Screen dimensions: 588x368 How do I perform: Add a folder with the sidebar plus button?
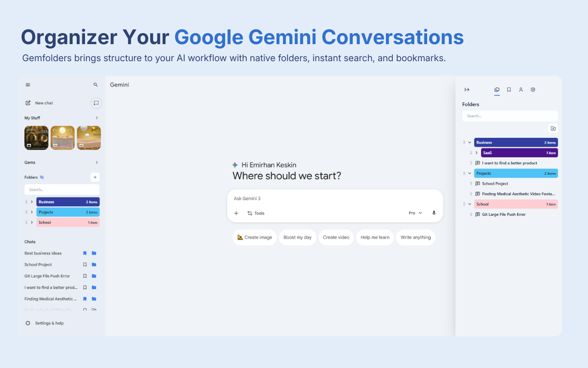[95, 177]
